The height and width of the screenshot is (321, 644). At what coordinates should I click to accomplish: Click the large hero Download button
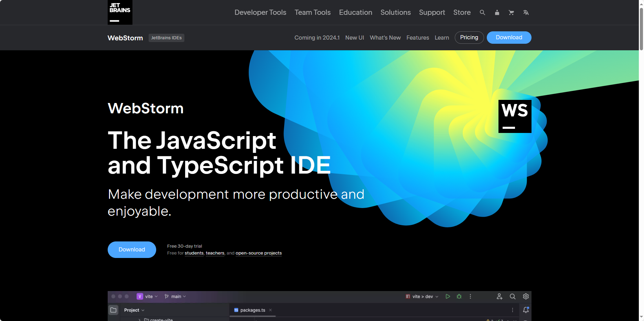coord(132,250)
